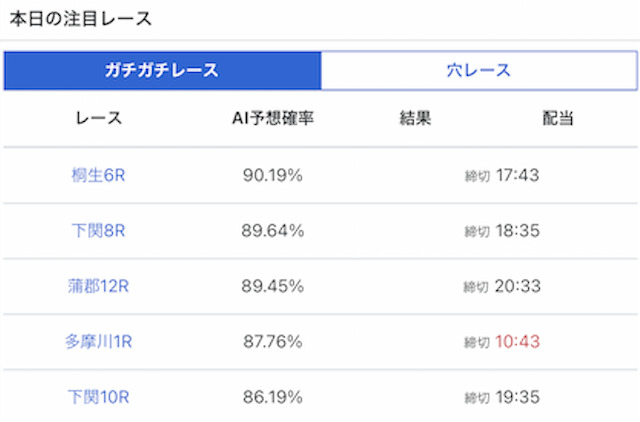Open the 桐生6R race link
Viewport: 640px width, 422px height.
98,175
